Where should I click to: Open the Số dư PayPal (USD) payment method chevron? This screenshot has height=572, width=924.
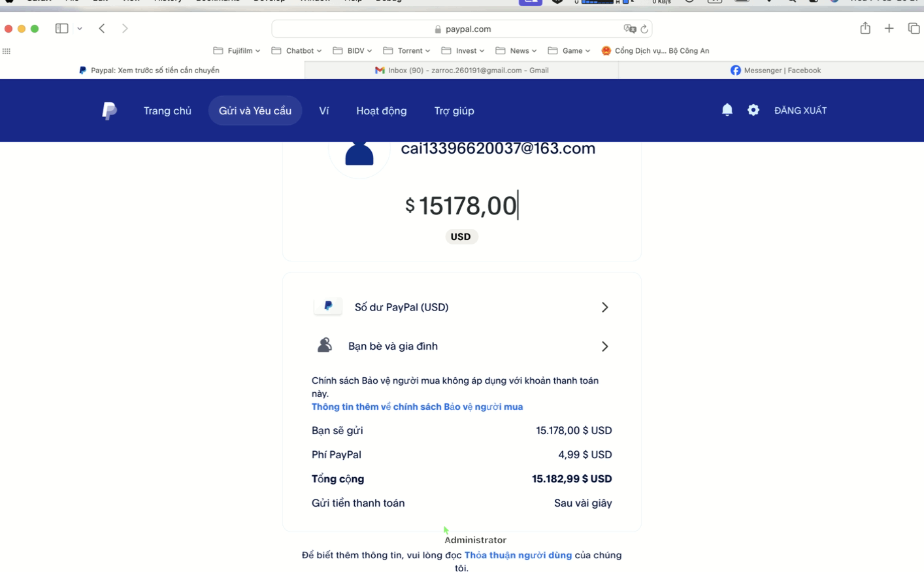tap(604, 307)
